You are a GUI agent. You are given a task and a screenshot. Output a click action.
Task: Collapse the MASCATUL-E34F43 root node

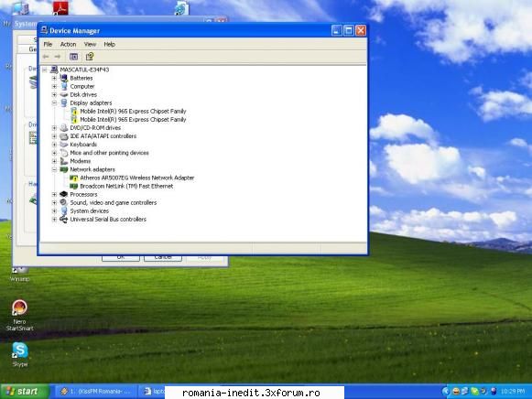(x=45, y=70)
